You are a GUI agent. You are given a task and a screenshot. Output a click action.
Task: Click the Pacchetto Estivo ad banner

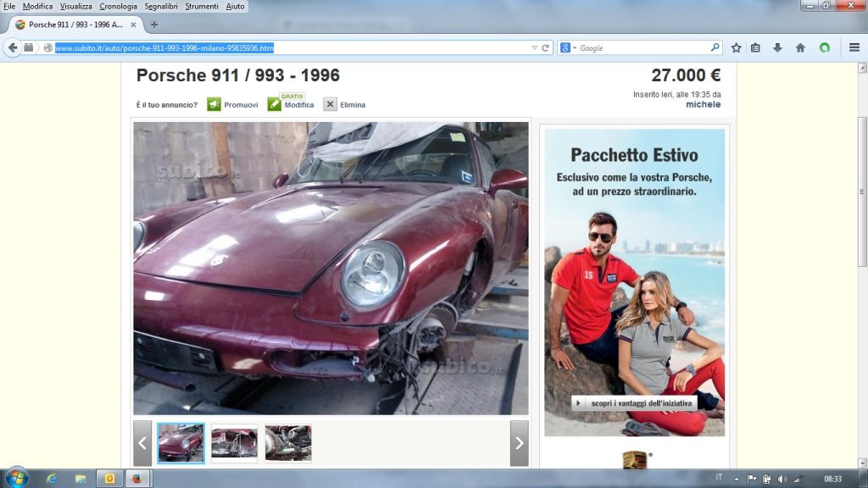634,282
